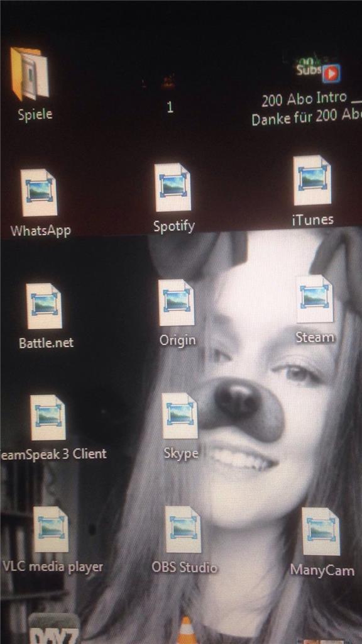Open the 200 Abo Intro video file
This screenshot has width=362, height=644.
[317, 69]
